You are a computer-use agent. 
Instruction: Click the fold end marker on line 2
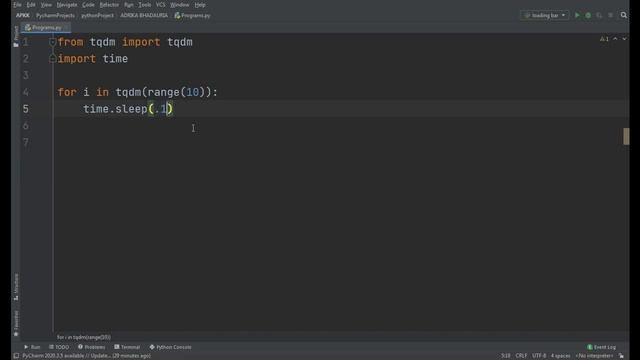[52, 59]
